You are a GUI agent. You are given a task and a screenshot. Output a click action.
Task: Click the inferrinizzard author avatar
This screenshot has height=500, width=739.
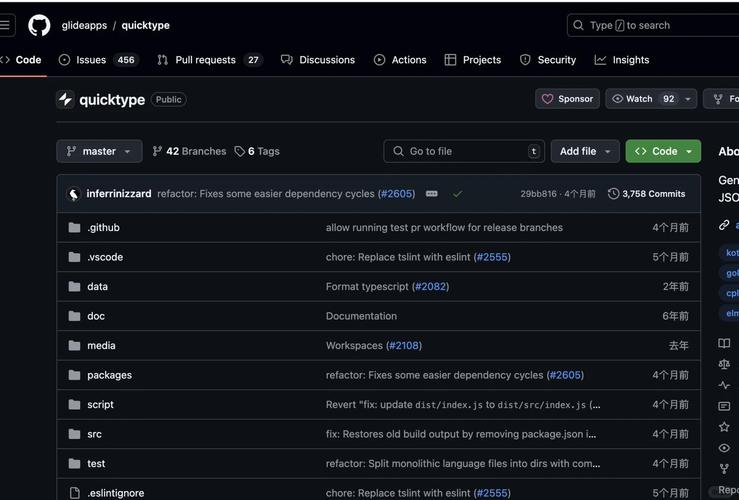click(x=74, y=194)
